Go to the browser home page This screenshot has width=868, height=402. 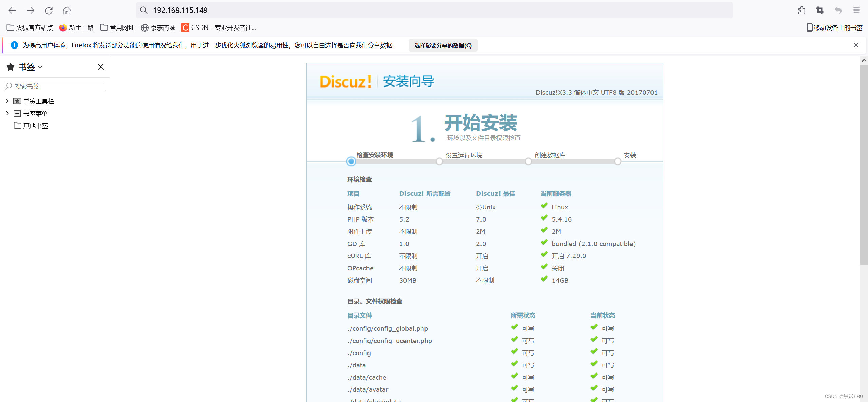[67, 11]
